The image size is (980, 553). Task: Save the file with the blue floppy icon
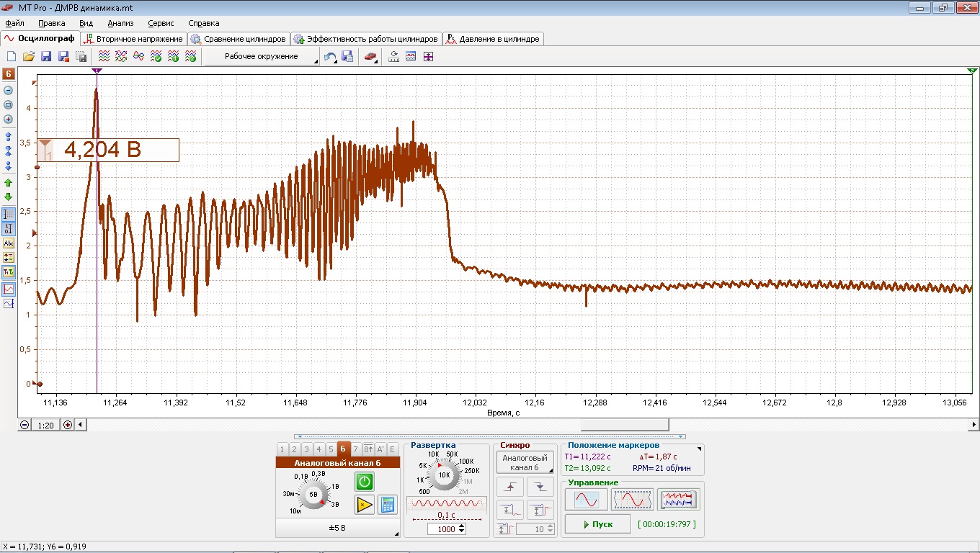tap(46, 56)
